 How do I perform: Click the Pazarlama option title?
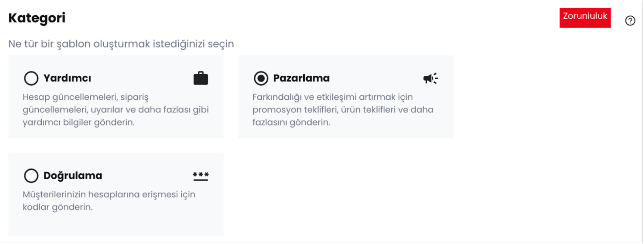301,78
